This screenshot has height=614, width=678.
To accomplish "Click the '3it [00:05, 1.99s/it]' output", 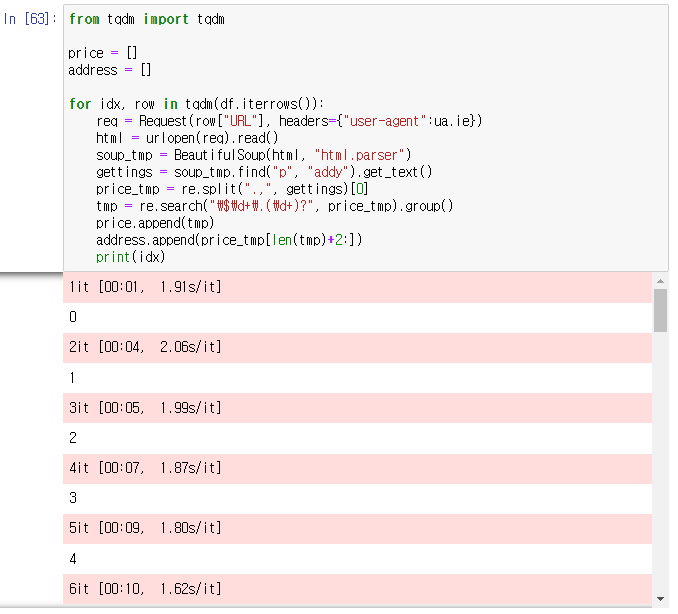I will tap(145, 408).
